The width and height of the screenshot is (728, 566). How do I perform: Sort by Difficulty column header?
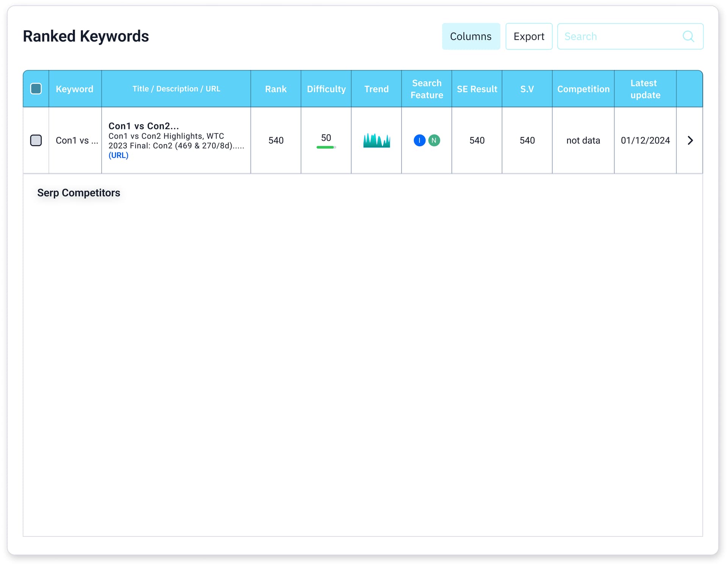pyautogui.click(x=326, y=89)
